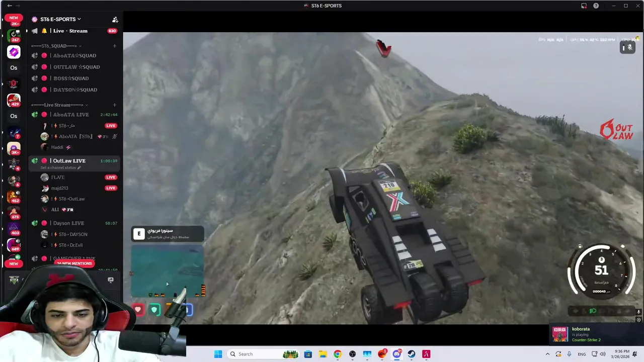Click the invite people icon in server header
644x362 pixels.
(115, 20)
